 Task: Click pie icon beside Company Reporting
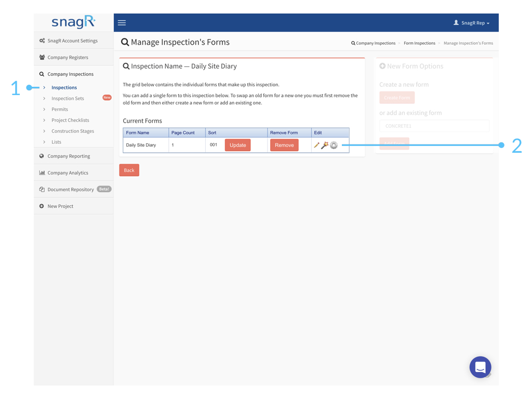pyautogui.click(x=42, y=156)
